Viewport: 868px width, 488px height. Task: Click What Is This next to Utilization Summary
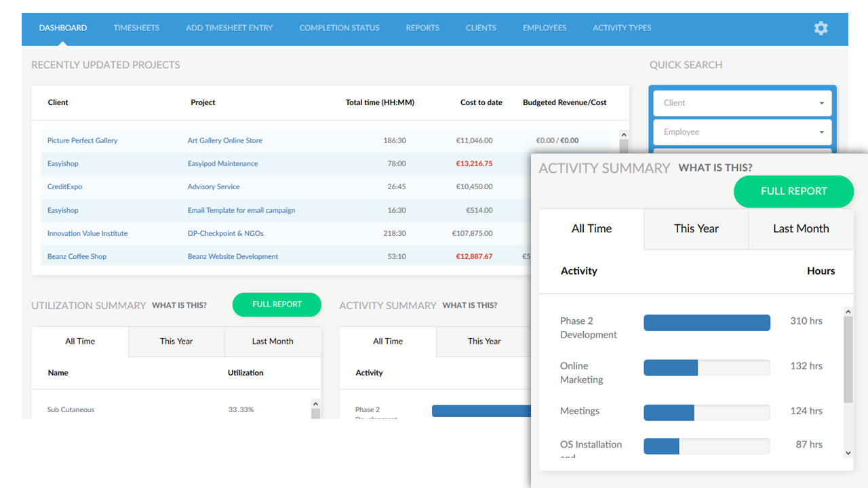click(x=179, y=306)
